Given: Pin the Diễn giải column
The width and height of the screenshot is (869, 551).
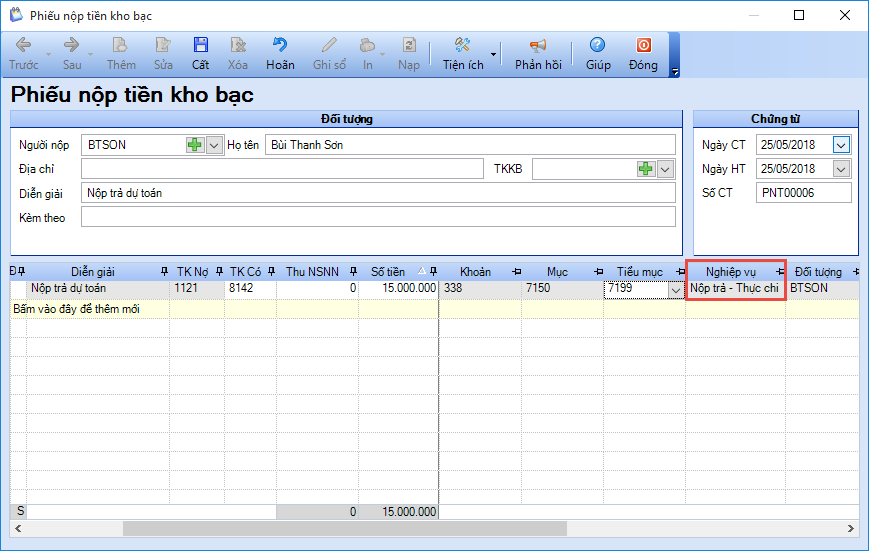Looking at the screenshot, I should 164,272.
